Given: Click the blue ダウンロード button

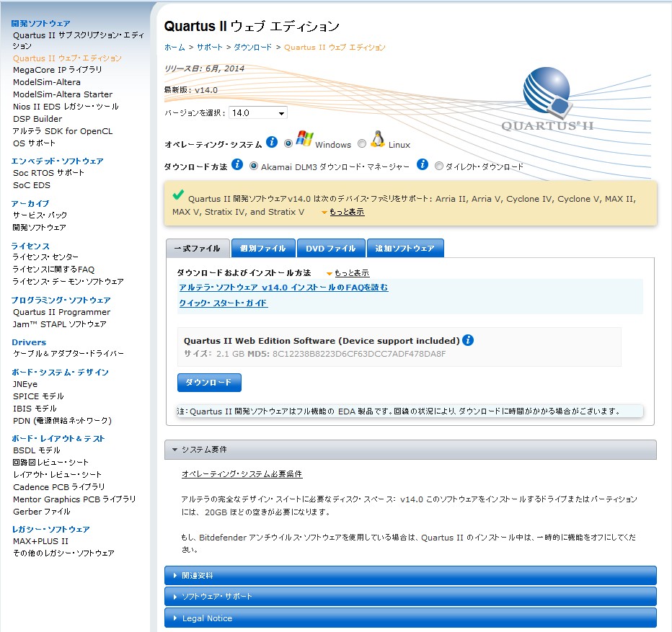Looking at the screenshot, I should 209,382.
